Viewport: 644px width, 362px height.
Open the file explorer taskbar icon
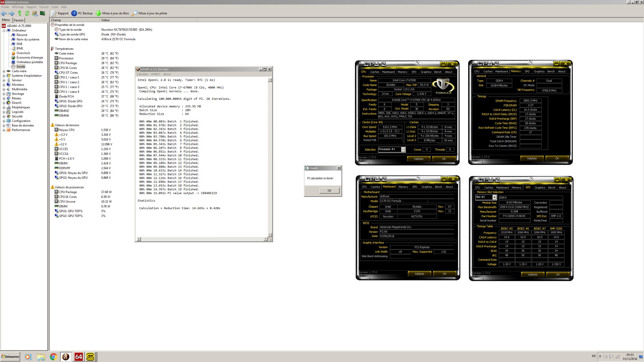[41, 356]
